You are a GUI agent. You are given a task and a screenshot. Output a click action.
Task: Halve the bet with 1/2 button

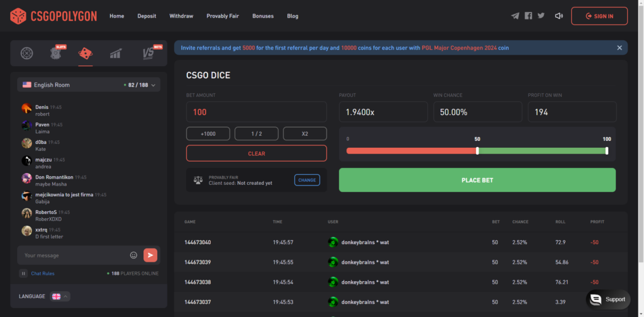257,133
